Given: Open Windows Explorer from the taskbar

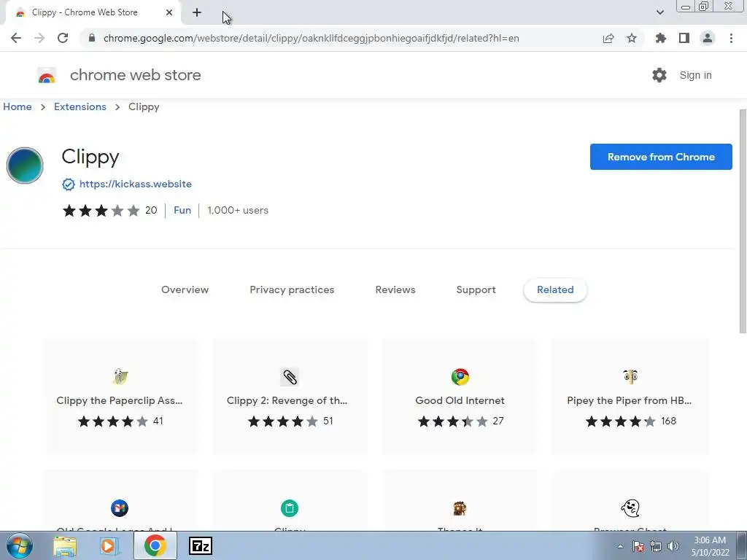Looking at the screenshot, I should tap(65, 545).
